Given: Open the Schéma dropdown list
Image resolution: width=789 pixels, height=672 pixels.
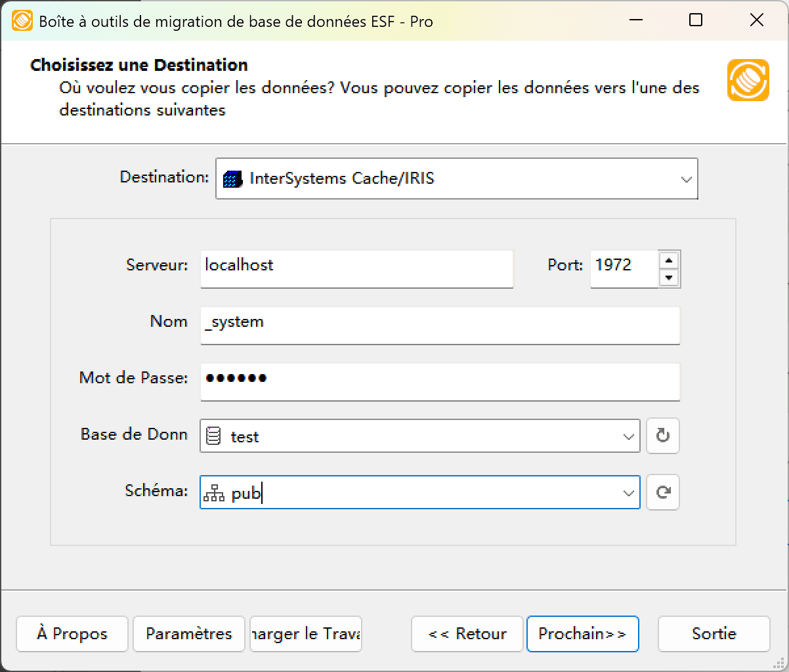Looking at the screenshot, I should (629, 492).
